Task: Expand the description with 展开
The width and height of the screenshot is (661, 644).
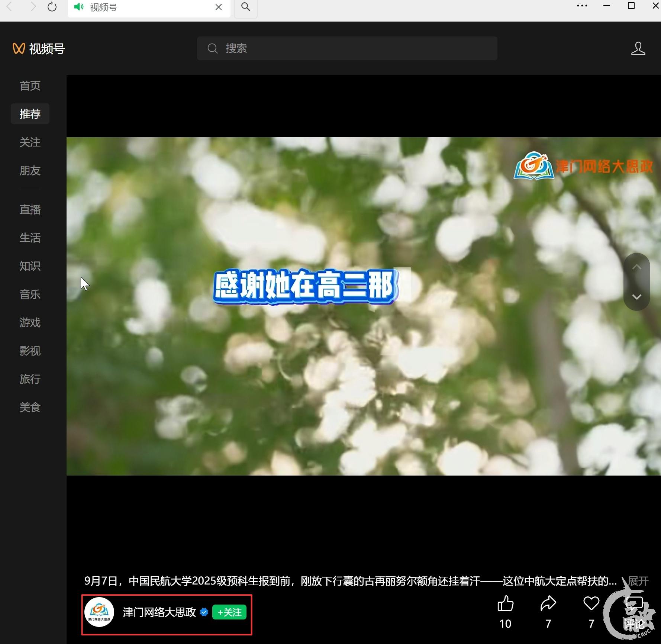Action: [x=638, y=581]
